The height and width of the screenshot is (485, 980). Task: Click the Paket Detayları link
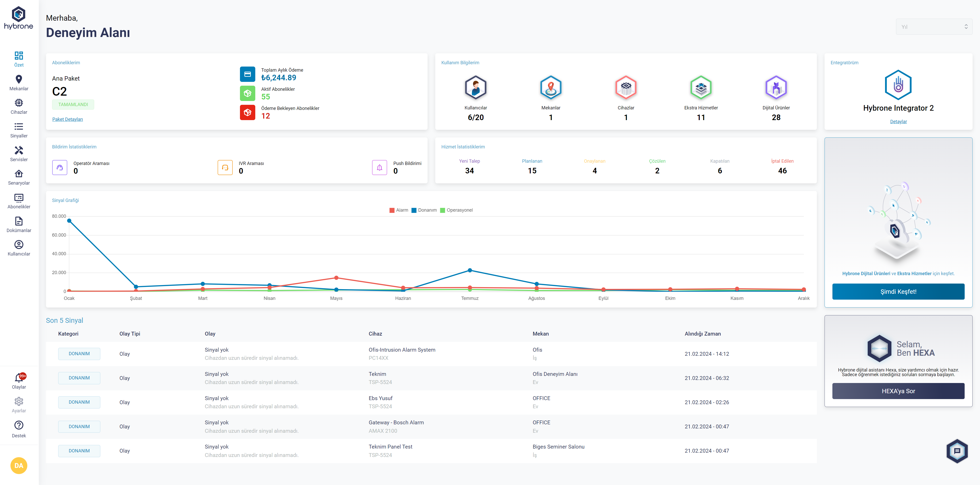coord(67,119)
